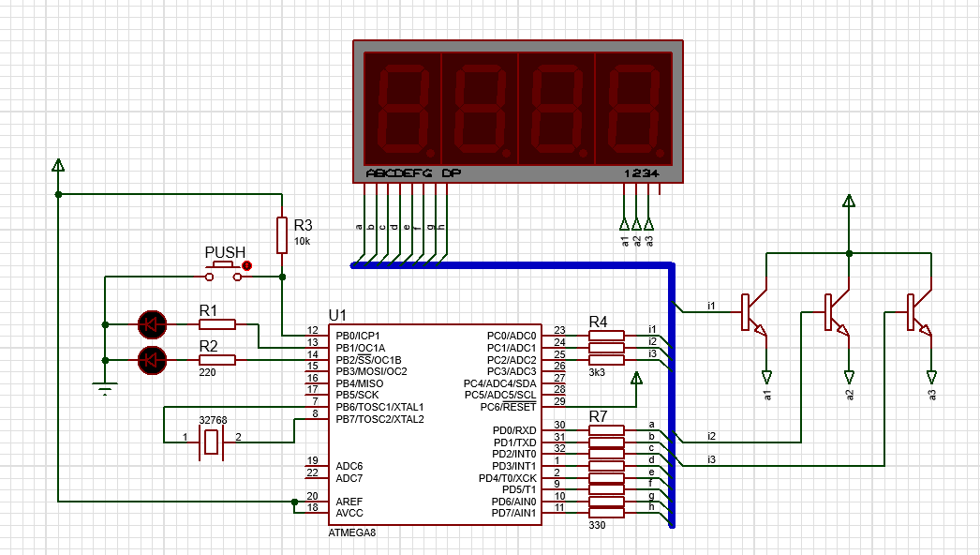Select terminal a3 under the display
The height and width of the screenshot is (555, 980).
pos(648,223)
